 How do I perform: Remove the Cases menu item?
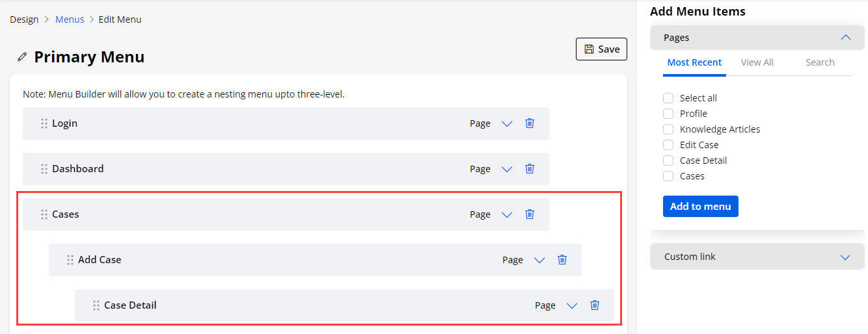pos(530,214)
